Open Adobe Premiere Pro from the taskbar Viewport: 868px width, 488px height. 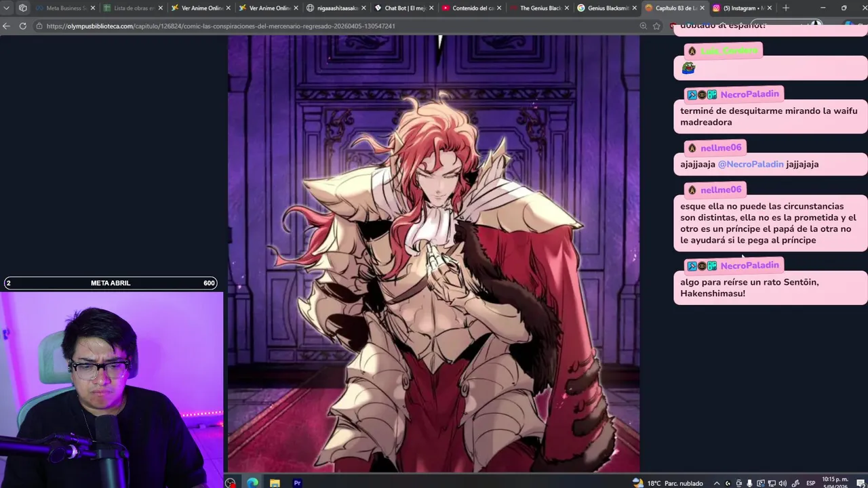(297, 483)
